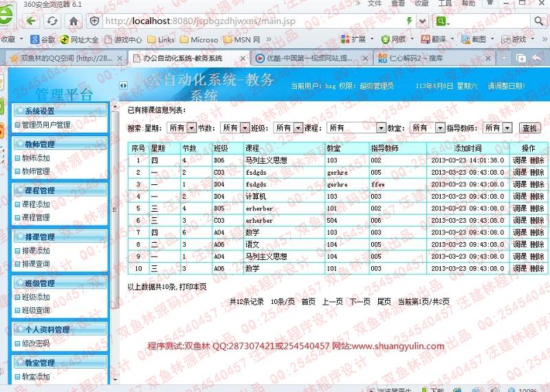
Task: Open the 工具 menu
Action: pyautogui.click(x=445, y=3)
